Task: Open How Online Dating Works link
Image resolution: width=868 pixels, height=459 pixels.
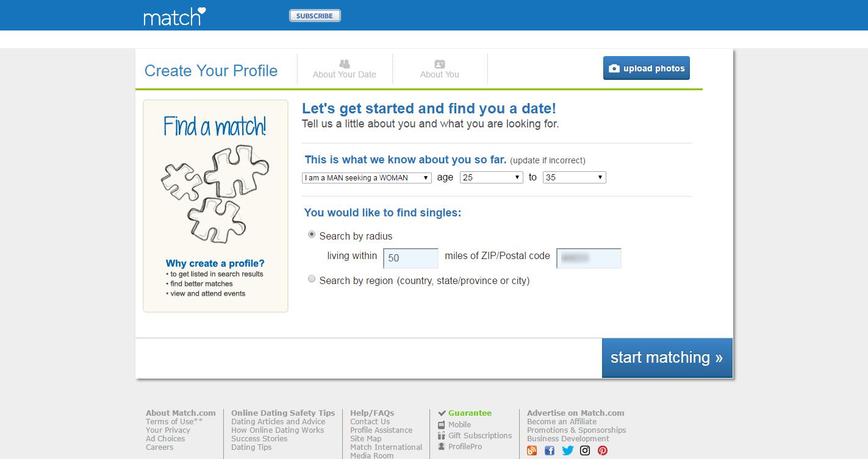Action: pos(278,430)
